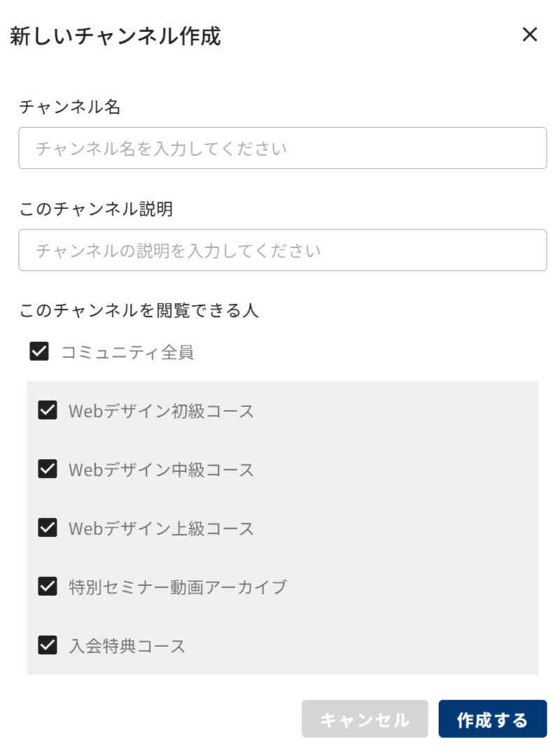Close the 新しいチャンネル作成 dialog with X
The width and height of the screenshot is (560, 745).
(x=530, y=34)
